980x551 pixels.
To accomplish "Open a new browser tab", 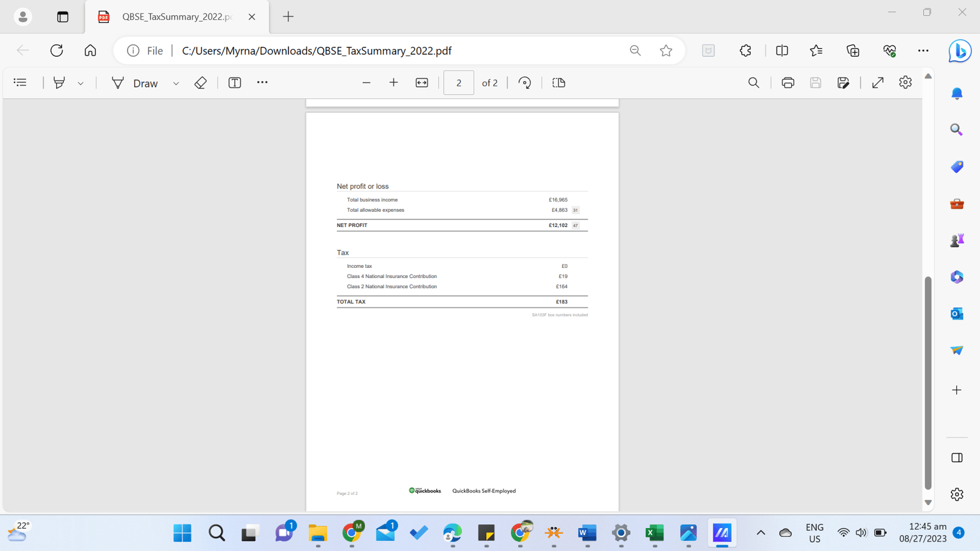I will tap(288, 17).
